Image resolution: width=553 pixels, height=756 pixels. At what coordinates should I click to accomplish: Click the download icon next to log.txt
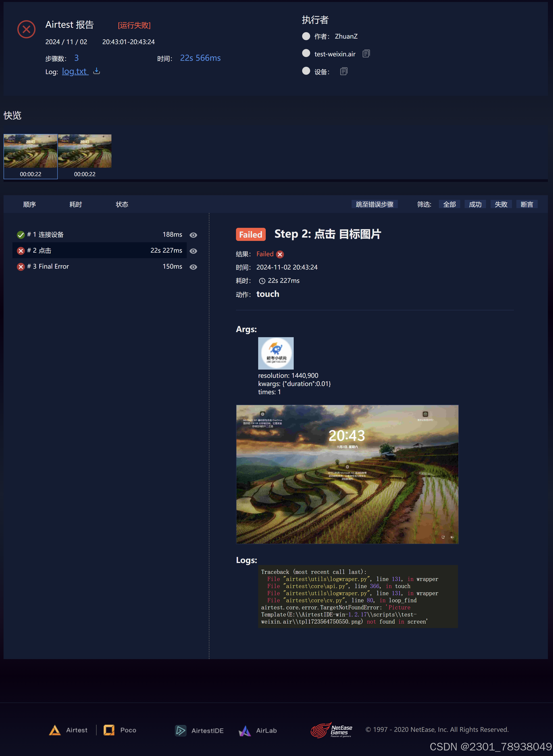[96, 71]
